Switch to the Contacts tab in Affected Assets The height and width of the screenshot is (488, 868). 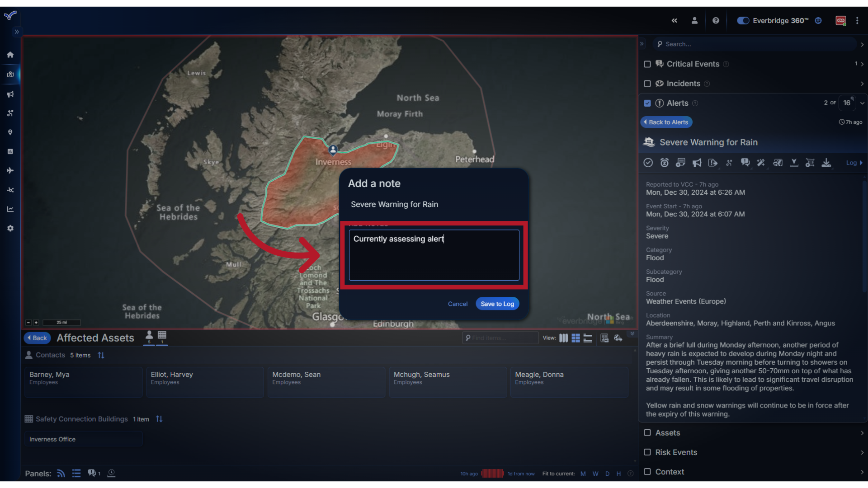[x=149, y=337]
